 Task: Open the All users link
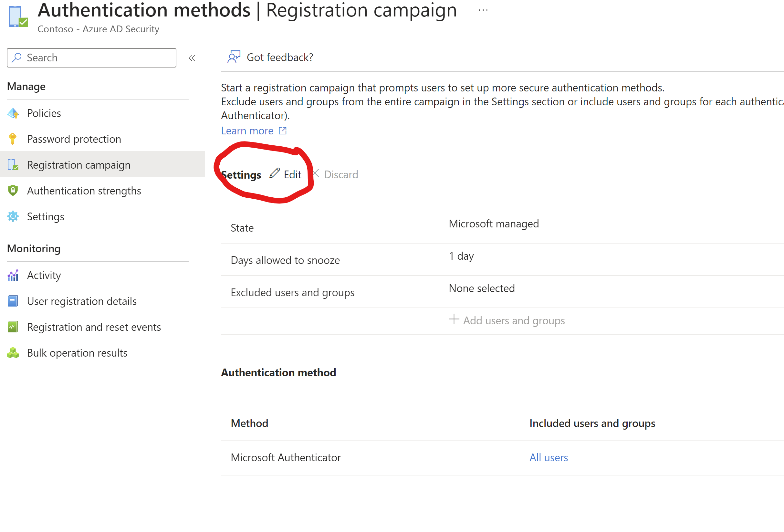point(549,457)
